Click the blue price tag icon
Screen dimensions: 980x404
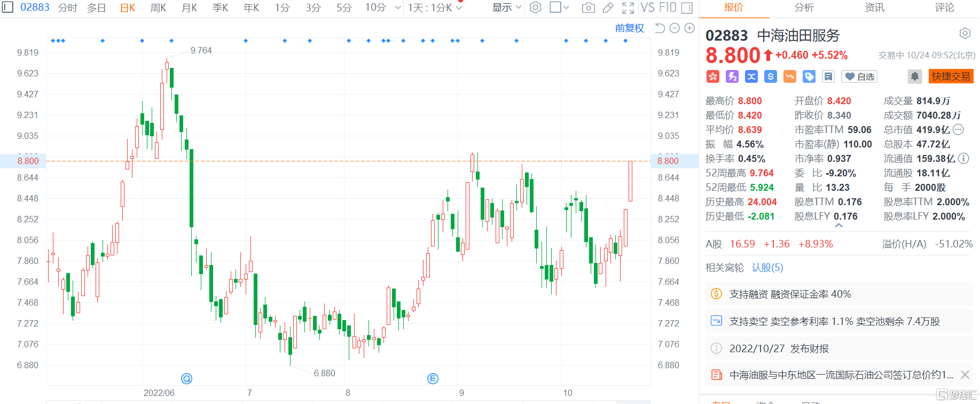tap(809, 76)
